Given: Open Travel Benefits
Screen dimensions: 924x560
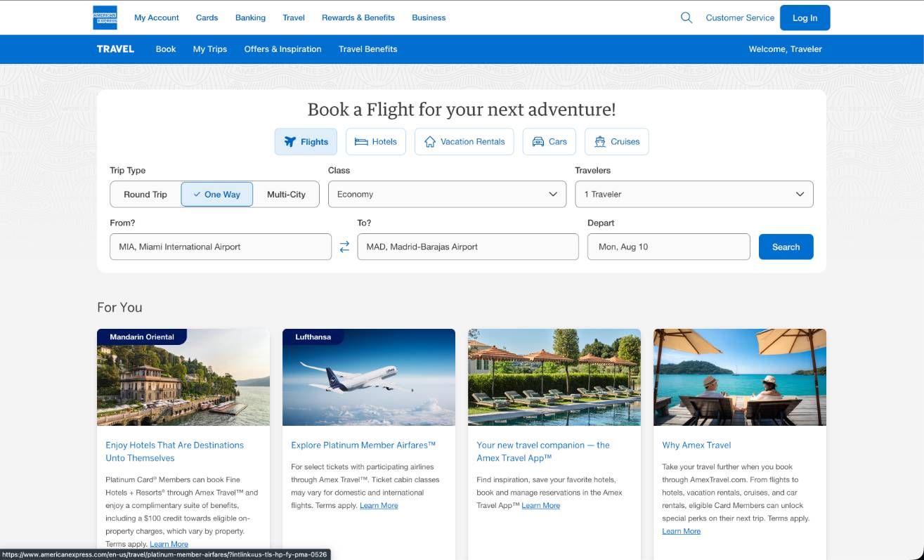Looking at the screenshot, I should pos(368,49).
